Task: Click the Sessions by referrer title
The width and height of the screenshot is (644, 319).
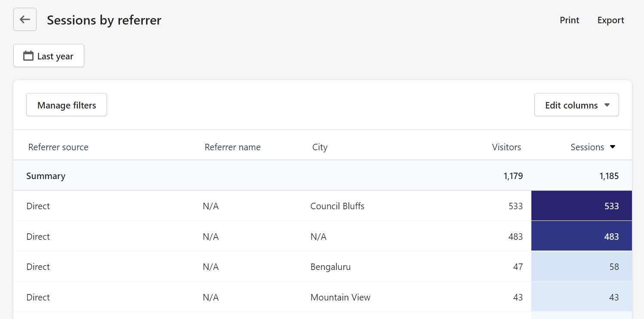Action: (104, 20)
